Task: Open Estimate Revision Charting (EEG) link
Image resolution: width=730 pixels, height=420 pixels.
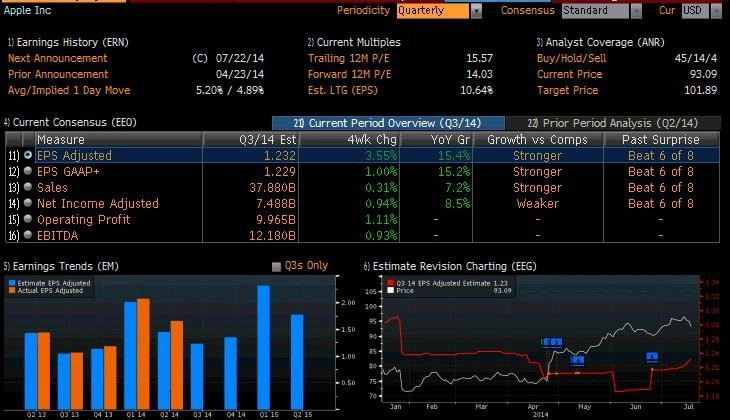Action: pos(450,266)
